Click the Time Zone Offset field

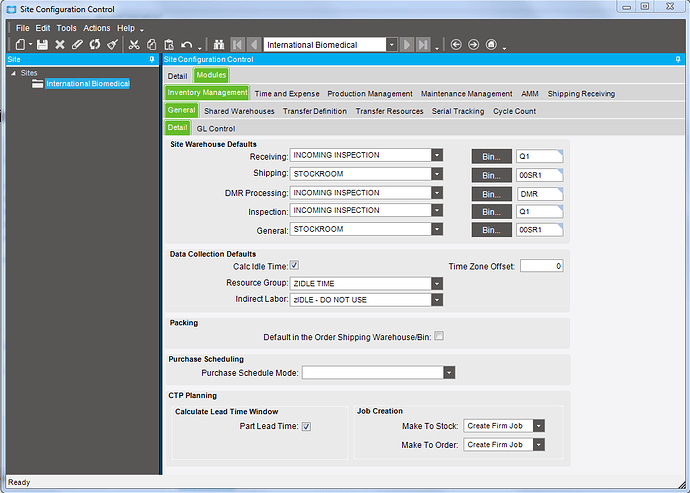(x=541, y=266)
